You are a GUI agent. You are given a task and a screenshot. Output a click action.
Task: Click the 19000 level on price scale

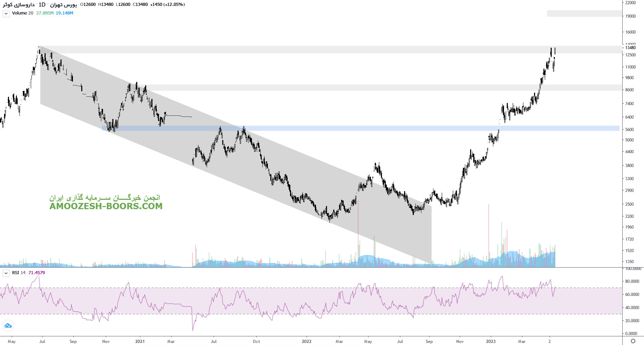coord(631,16)
